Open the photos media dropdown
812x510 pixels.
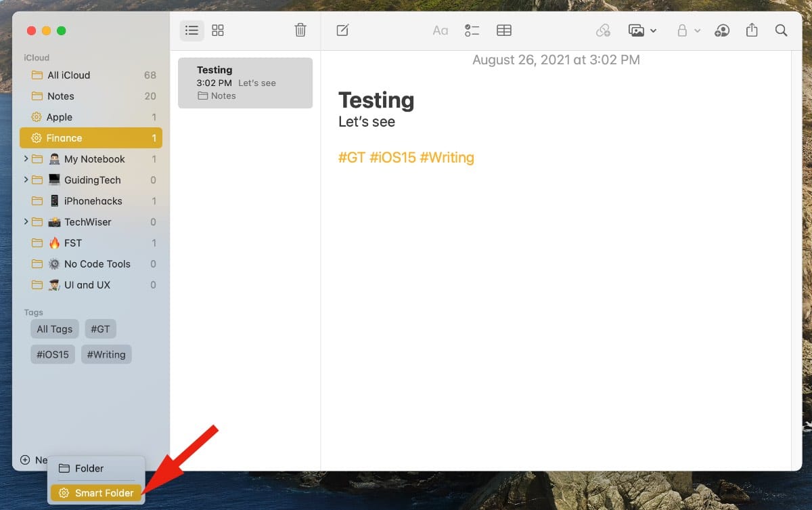click(642, 30)
